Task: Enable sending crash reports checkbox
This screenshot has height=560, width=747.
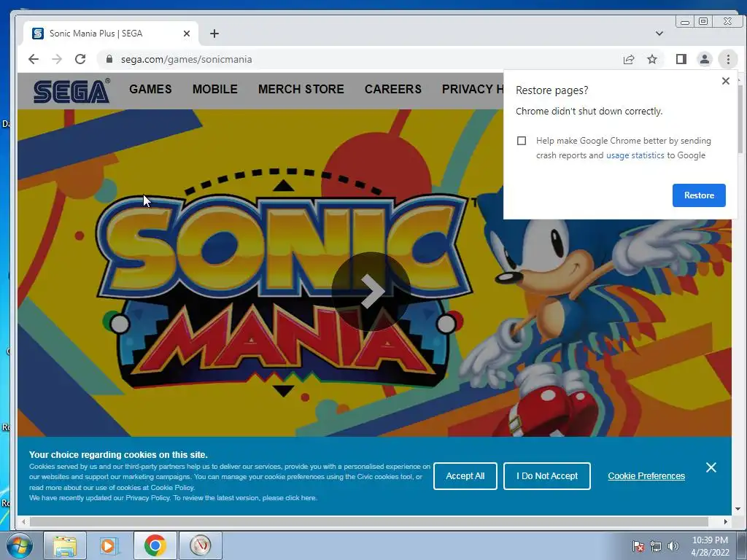Action: [522, 141]
